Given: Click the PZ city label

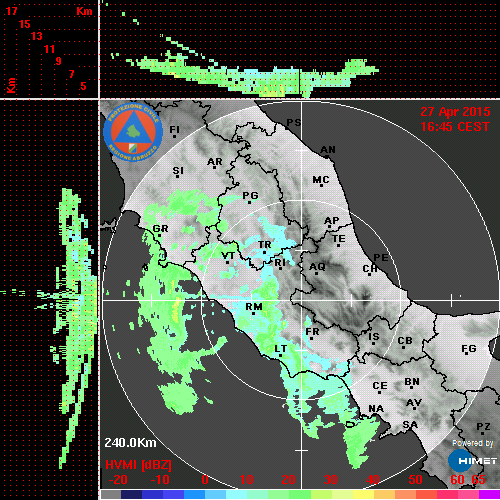Looking at the screenshot, I should (x=483, y=426).
